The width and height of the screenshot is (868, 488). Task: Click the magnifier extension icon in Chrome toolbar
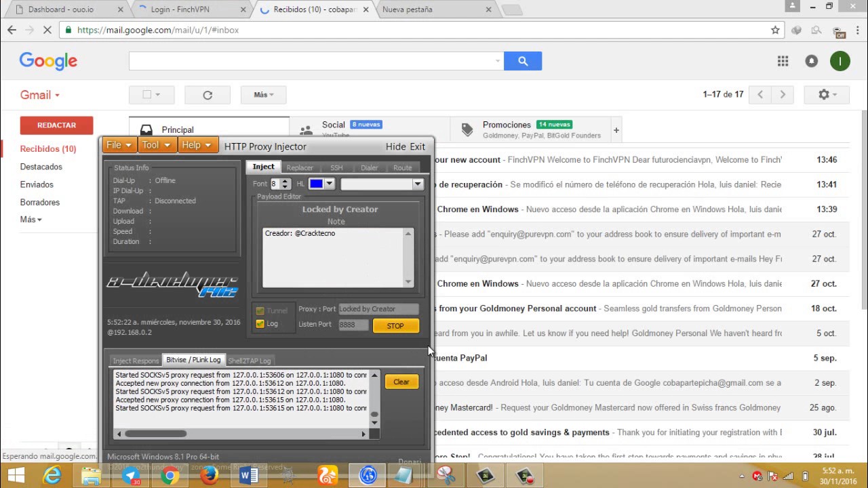[816, 30]
